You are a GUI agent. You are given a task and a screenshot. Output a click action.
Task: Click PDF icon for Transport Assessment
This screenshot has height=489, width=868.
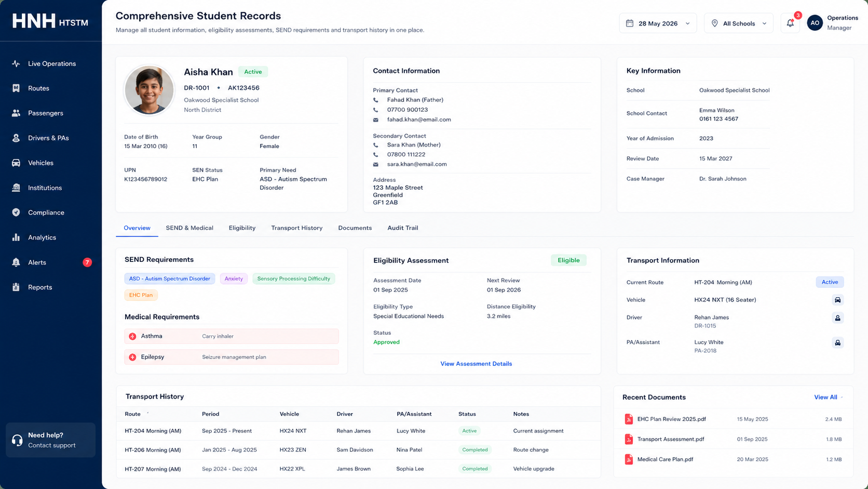click(x=629, y=439)
